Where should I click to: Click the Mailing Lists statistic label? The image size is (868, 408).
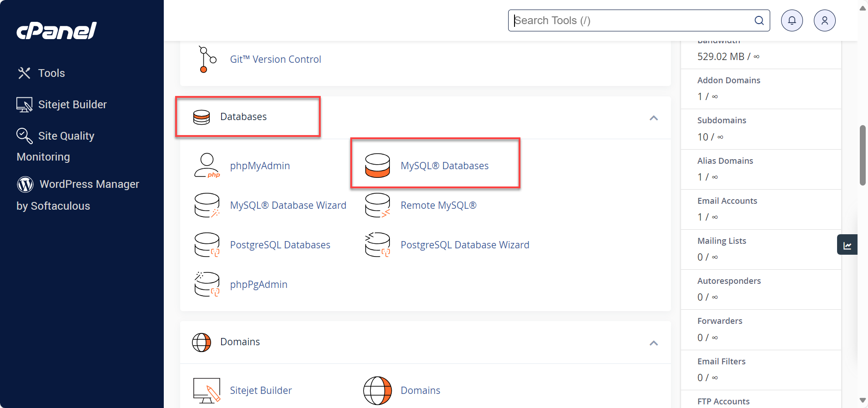722,241
